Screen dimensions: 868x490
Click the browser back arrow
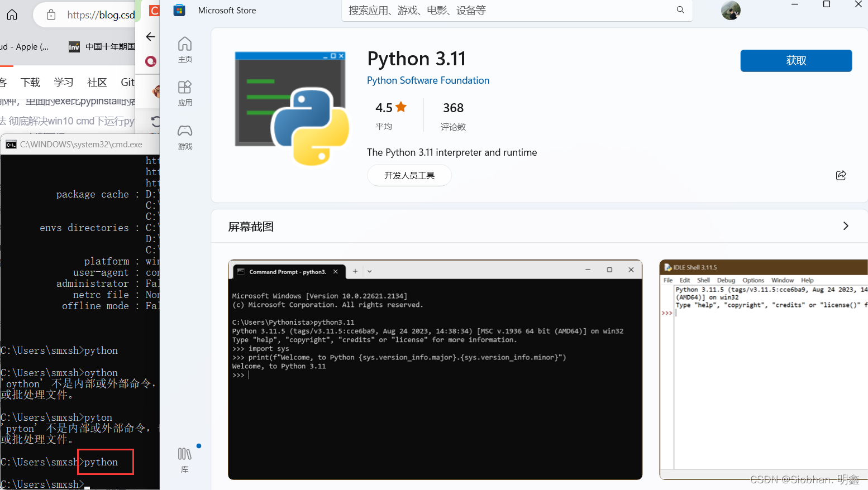[150, 37]
